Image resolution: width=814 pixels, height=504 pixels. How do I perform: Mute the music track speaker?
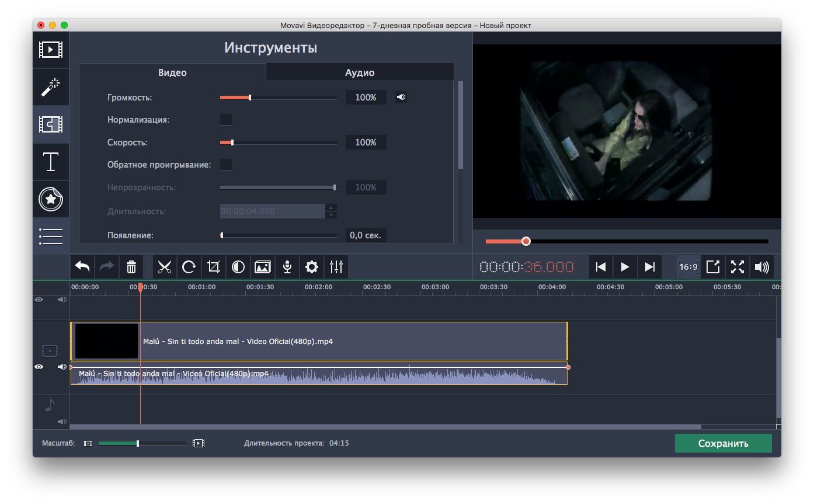tap(62, 421)
